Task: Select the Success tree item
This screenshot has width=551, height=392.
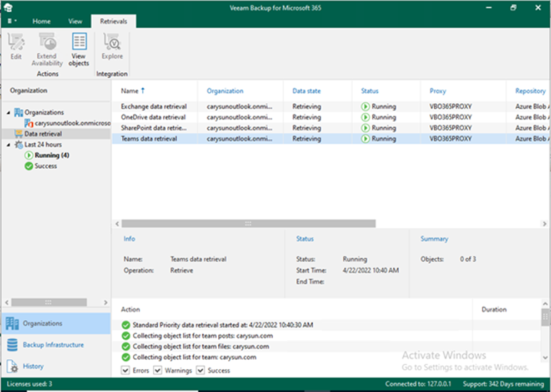Action: pyautogui.click(x=46, y=166)
